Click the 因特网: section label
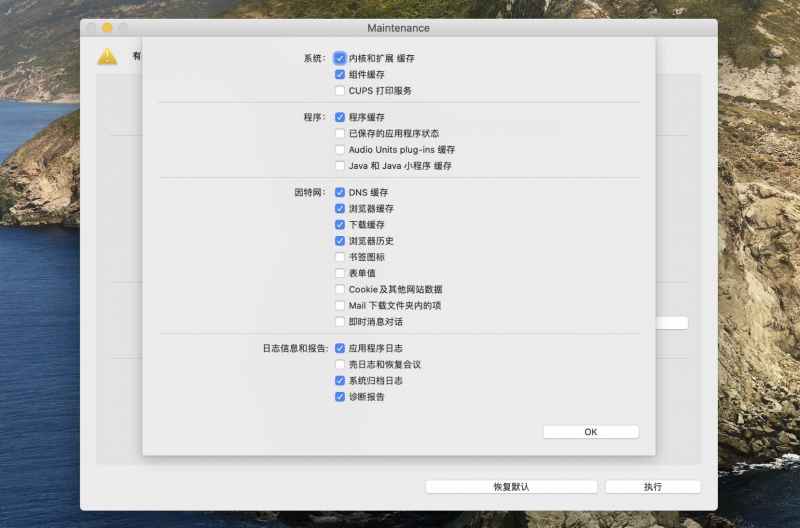This screenshot has height=528, width=800. coord(310,192)
